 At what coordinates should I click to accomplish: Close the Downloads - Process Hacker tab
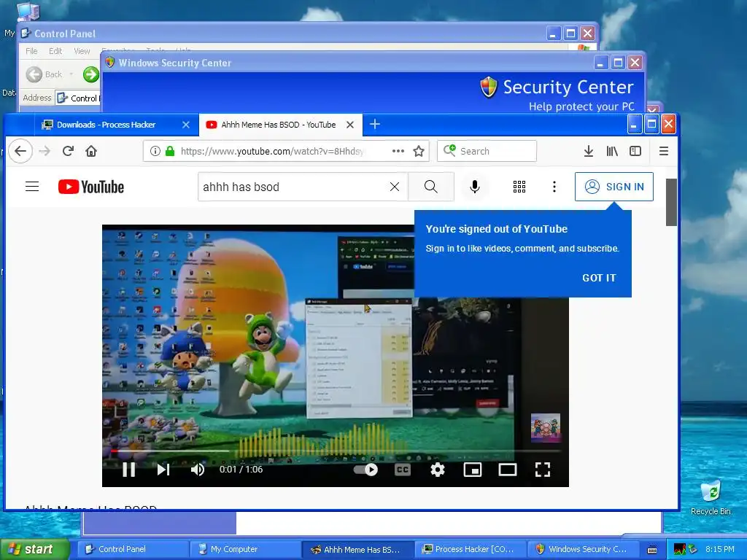(x=186, y=125)
